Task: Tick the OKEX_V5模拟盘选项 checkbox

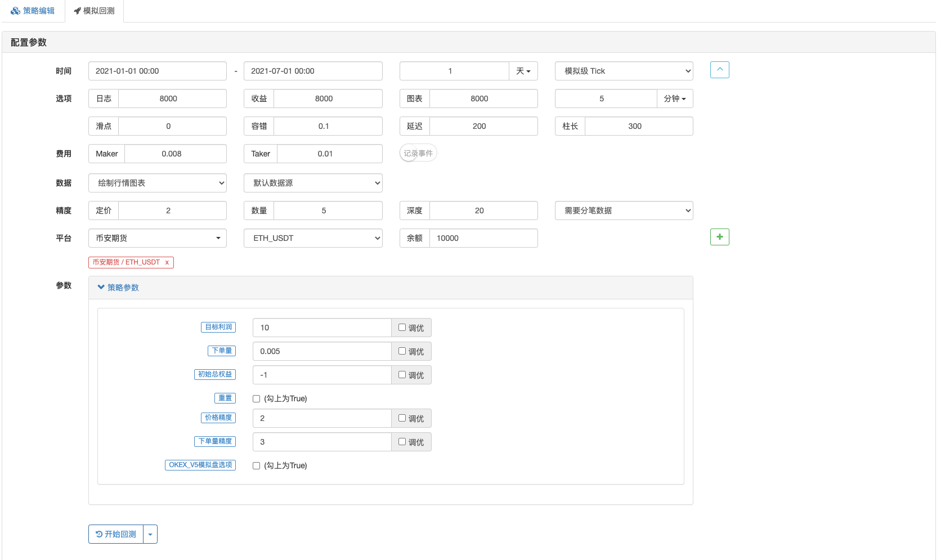Action: [257, 465]
